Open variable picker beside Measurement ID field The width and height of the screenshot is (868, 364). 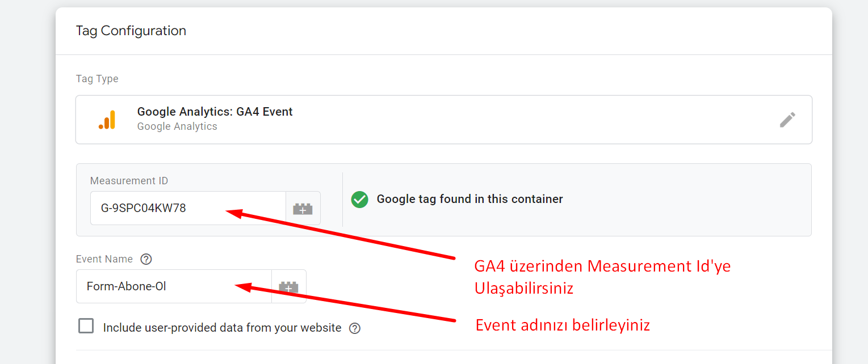tap(303, 209)
